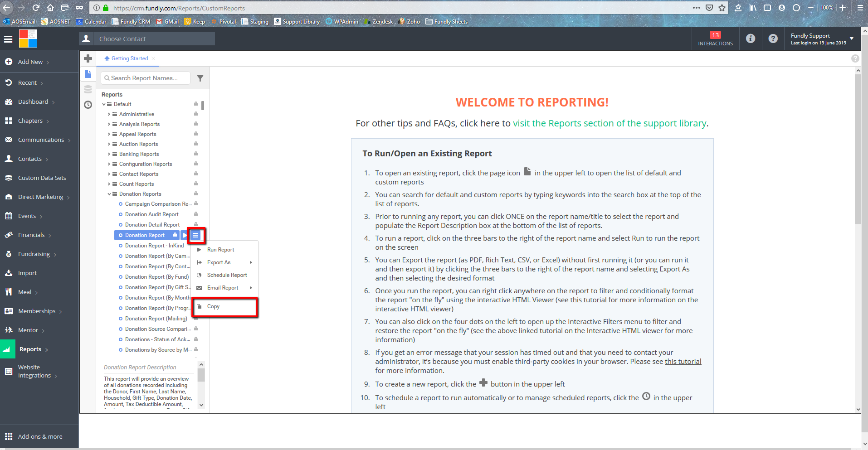Select the data sets database icon
The image size is (868, 450).
click(88, 89)
